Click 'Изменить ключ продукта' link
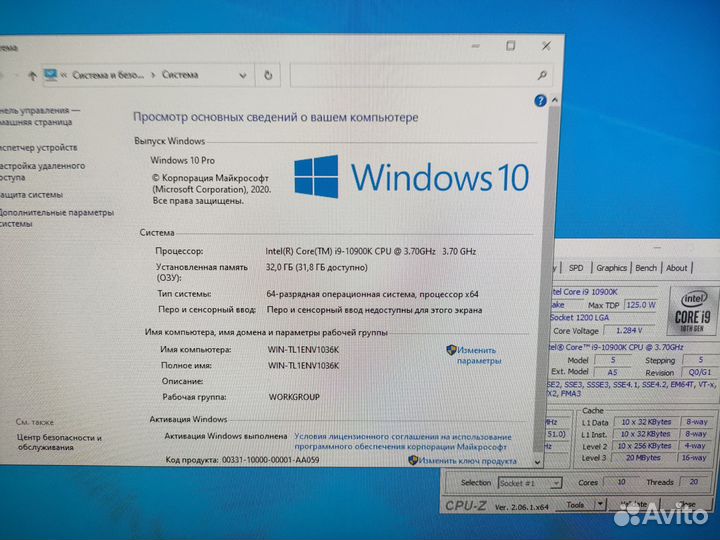 [x=467, y=461]
